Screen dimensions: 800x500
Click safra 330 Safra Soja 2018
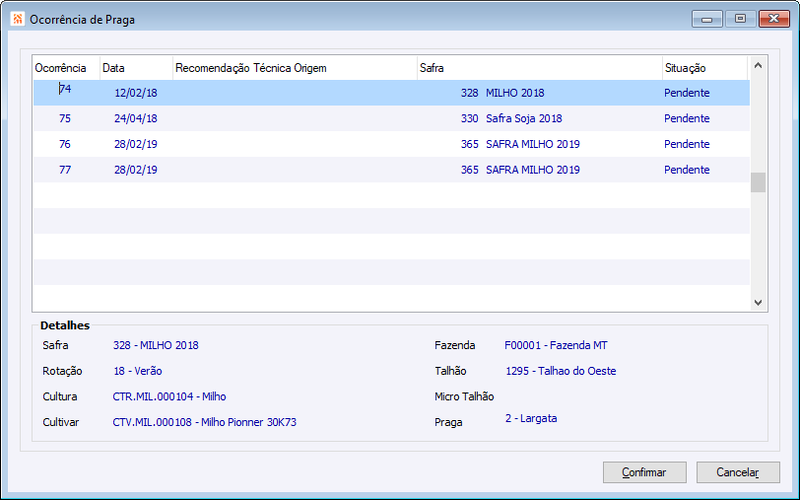click(511, 118)
